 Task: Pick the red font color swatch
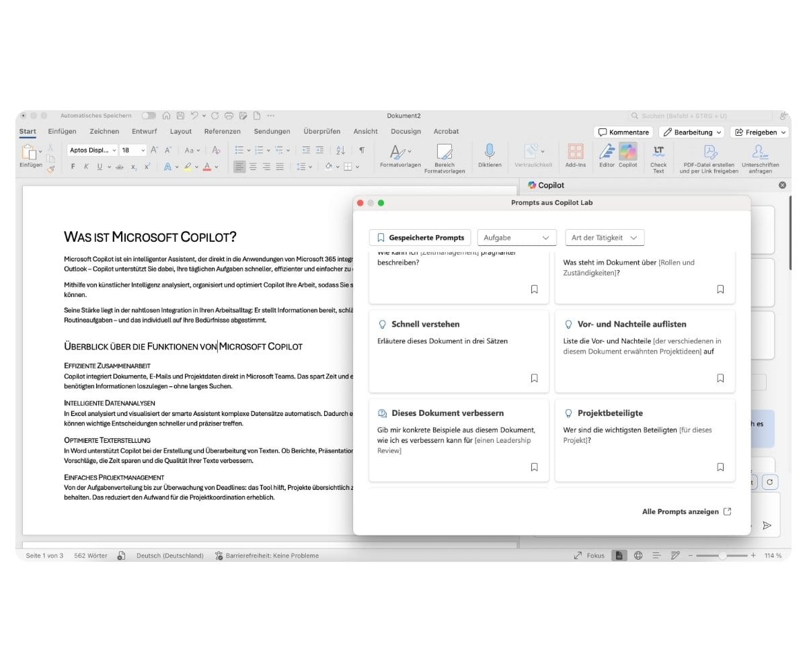tap(206, 167)
